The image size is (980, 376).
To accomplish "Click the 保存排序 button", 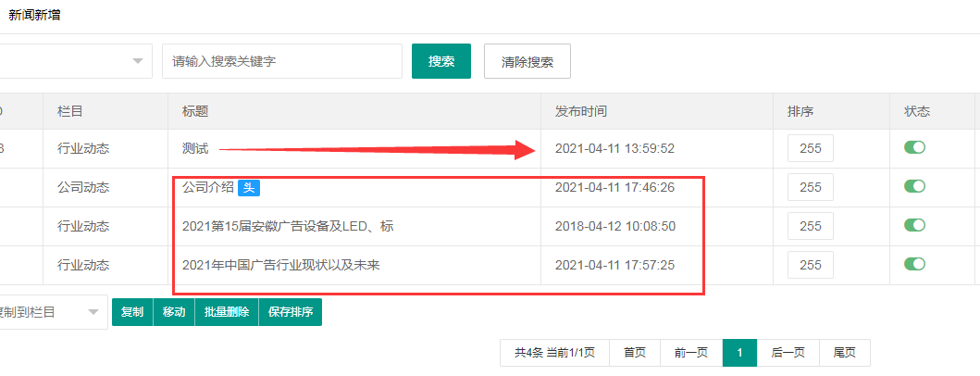I will (291, 311).
